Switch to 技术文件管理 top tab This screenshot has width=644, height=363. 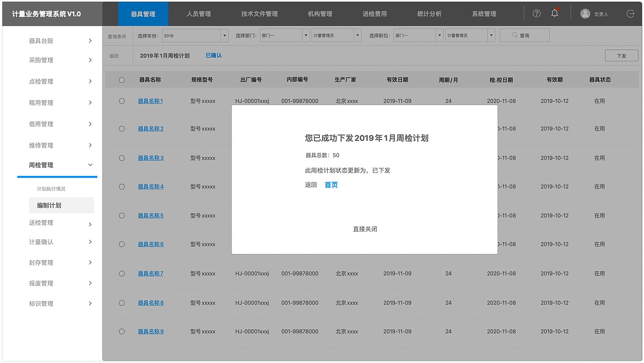point(260,14)
